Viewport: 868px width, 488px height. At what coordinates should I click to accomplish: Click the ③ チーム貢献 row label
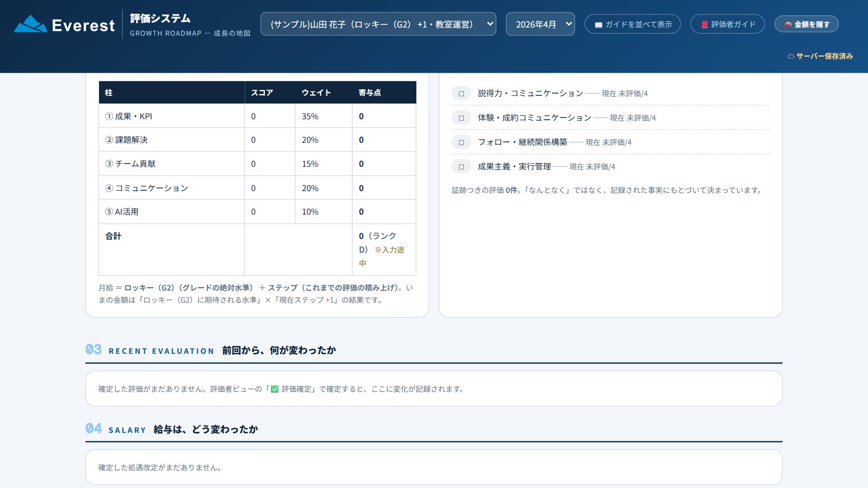130,164
